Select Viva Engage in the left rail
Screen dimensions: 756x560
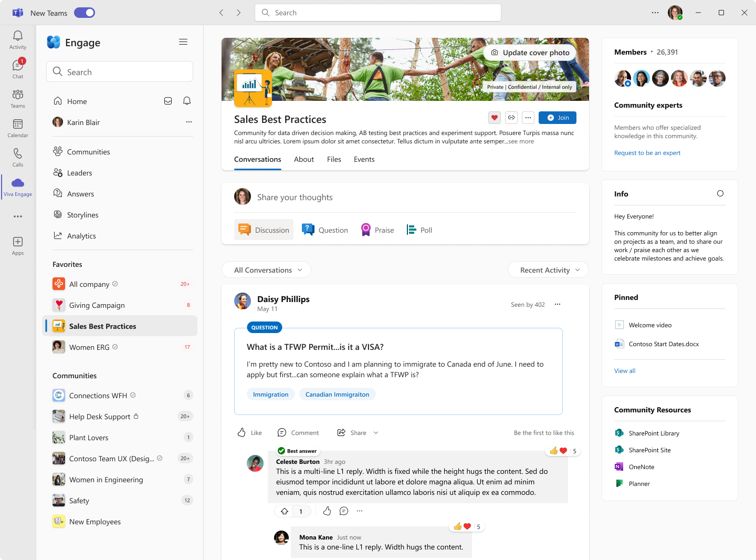(x=18, y=187)
